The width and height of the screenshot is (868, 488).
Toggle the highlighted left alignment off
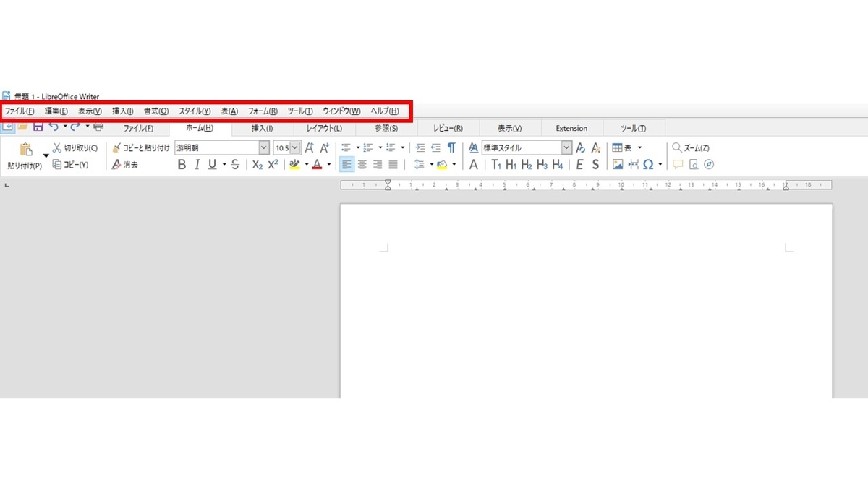[x=347, y=164]
